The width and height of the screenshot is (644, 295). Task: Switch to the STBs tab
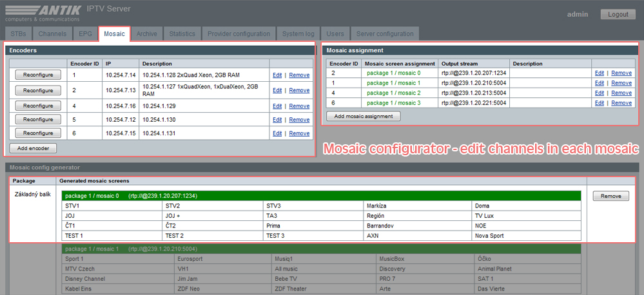click(x=19, y=33)
